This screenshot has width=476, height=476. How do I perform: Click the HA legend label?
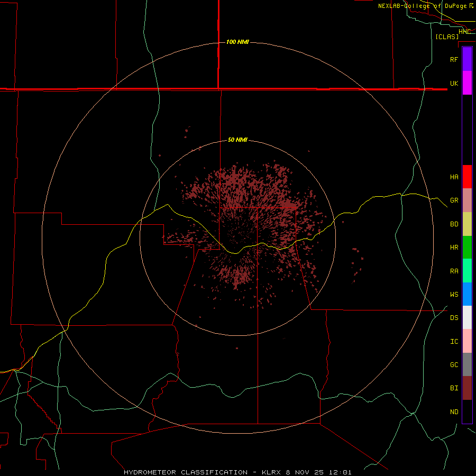(454, 177)
